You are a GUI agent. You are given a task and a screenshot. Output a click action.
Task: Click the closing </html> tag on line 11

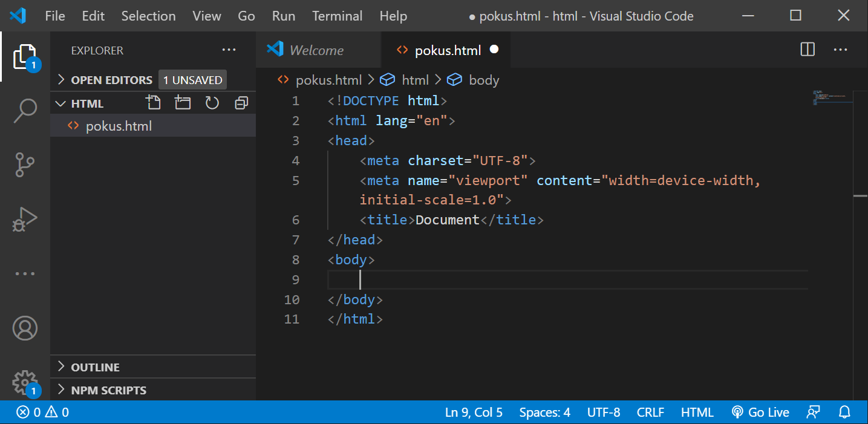click(x=356, y=319)
